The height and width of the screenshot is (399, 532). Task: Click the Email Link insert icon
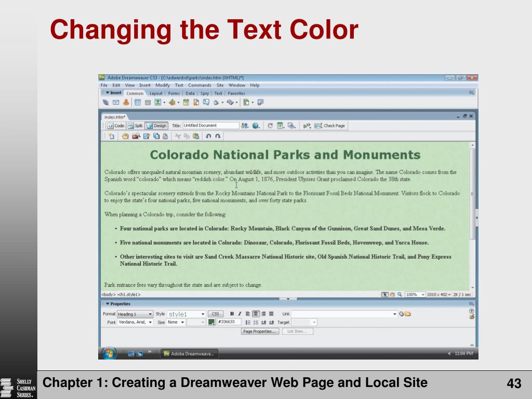click(116, 102)
